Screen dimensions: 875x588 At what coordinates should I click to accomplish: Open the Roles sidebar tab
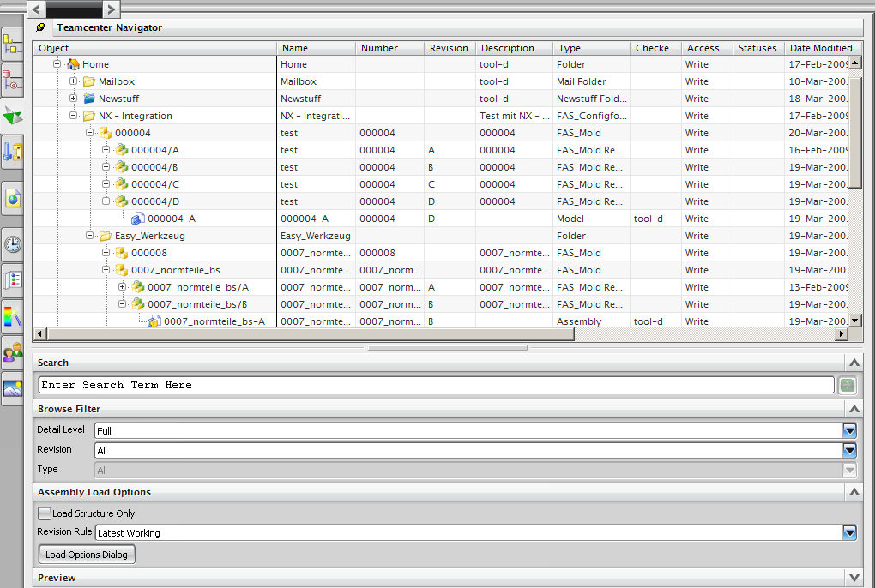(x=12, y=353)
